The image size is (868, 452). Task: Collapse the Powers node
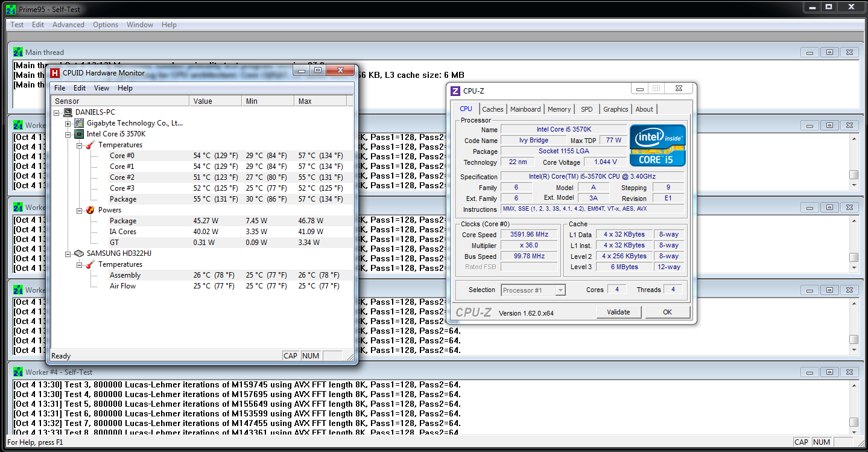pyautogui.click(x=80, y=210)
